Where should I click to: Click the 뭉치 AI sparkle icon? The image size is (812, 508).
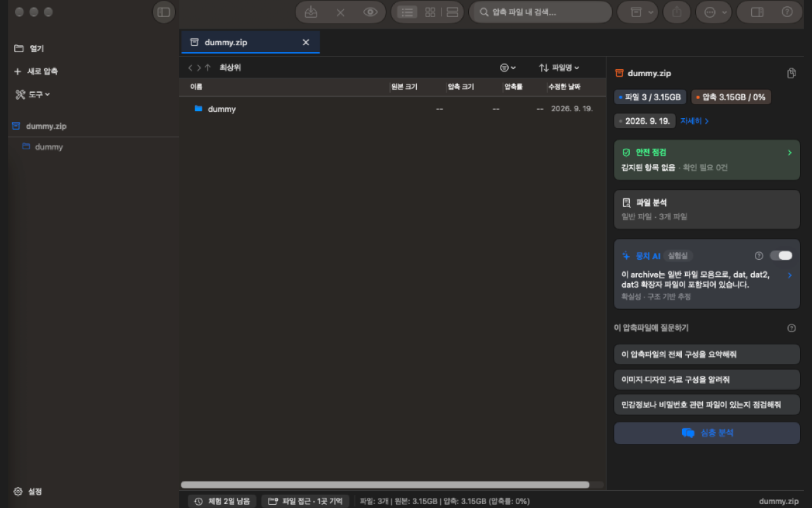pos(626,256)
